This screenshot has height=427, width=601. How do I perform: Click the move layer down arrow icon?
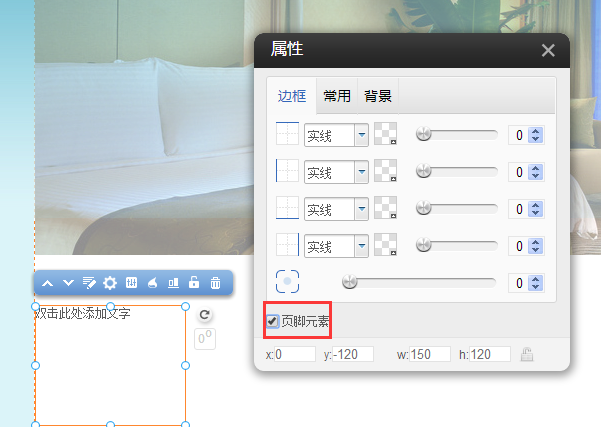tap(68, 284)
